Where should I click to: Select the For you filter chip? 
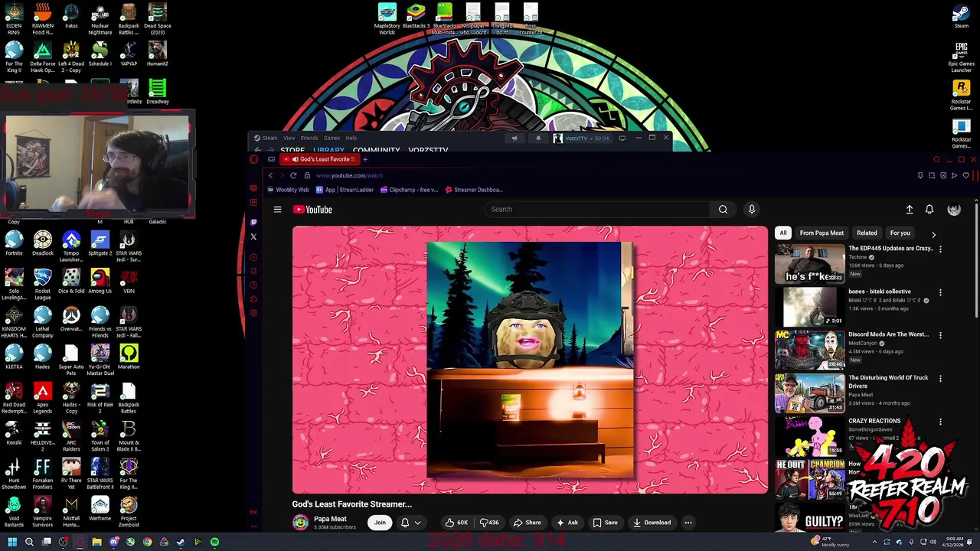click(900, 233)
